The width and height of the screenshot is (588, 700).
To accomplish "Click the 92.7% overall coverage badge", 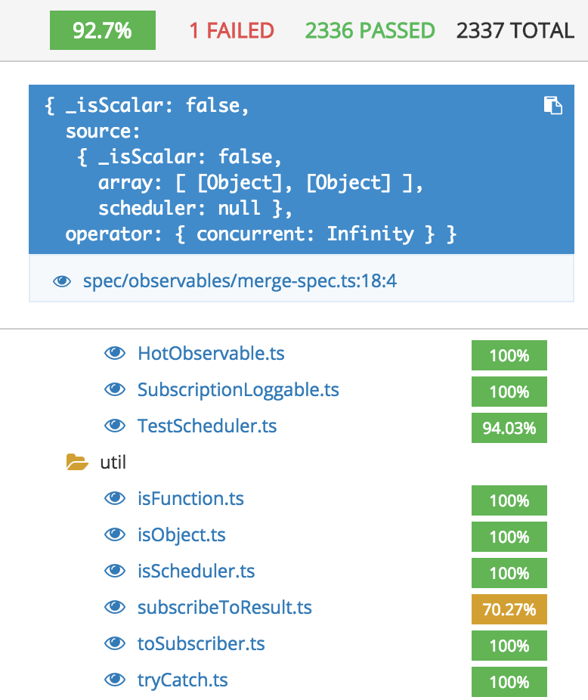I will pos(103,30).
